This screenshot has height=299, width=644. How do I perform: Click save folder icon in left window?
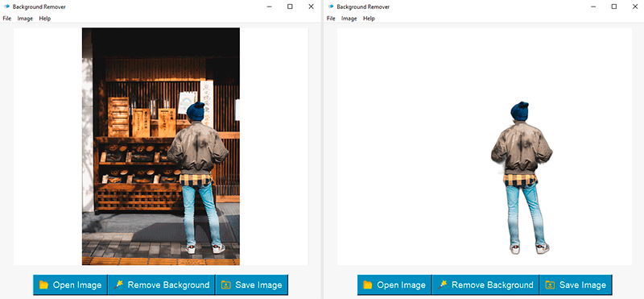[x=226, y=284]
